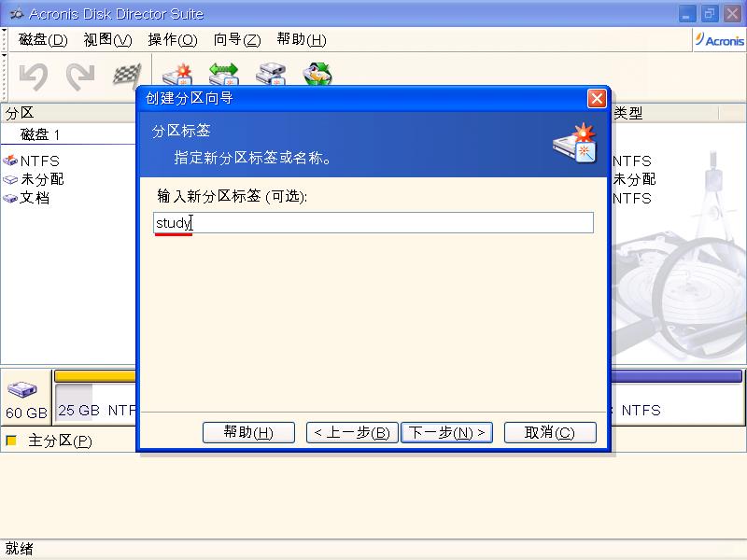Click the Recovery Expert toolbar icon
Screen dimensions: 747x560
point(318,75)
